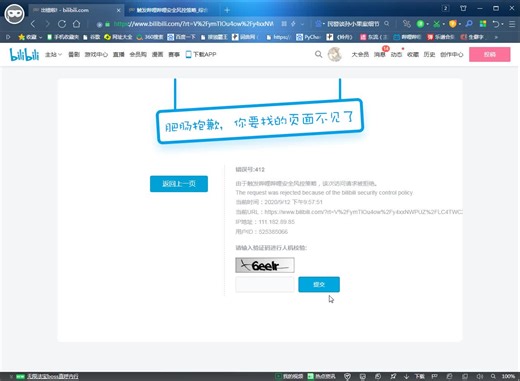Expand the screenshot tool dropdown arrow
Screen dimensions: 520x381
(444, 24)
